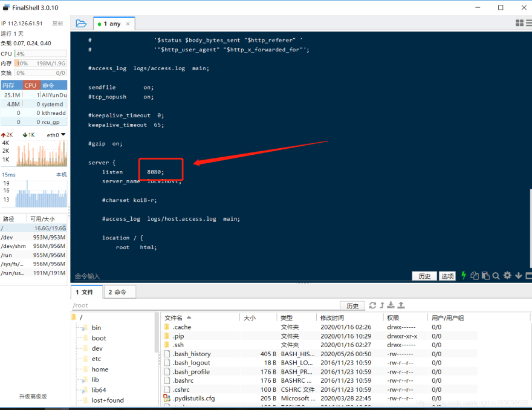
Task: Click the 本机 latency link
Action: [62, 174]
